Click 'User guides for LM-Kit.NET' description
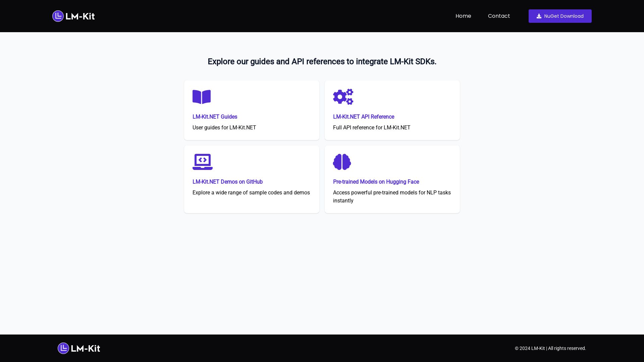Viewport: 644px width, 362px height. tap(224, 127)
